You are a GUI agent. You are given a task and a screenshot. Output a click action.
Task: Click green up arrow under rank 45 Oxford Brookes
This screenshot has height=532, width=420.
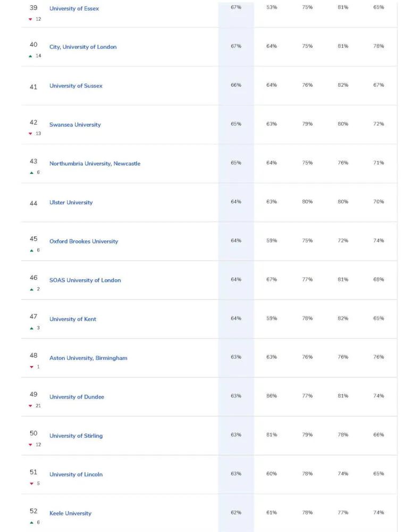point(31,251)
